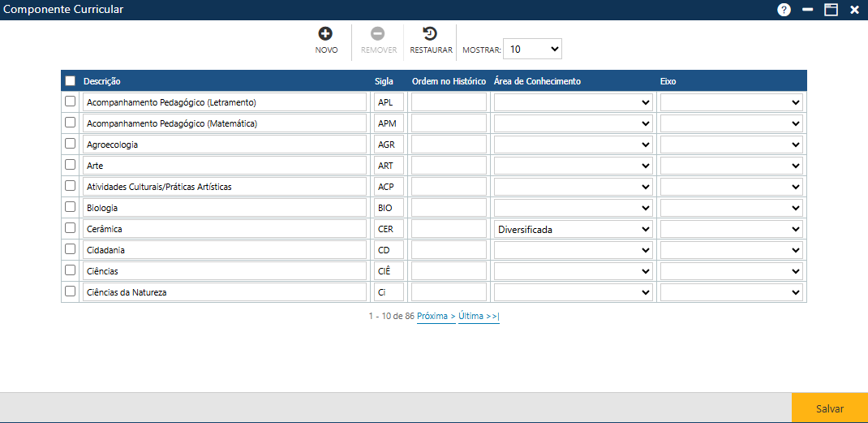Click the Salvar button

pos(830,408)
